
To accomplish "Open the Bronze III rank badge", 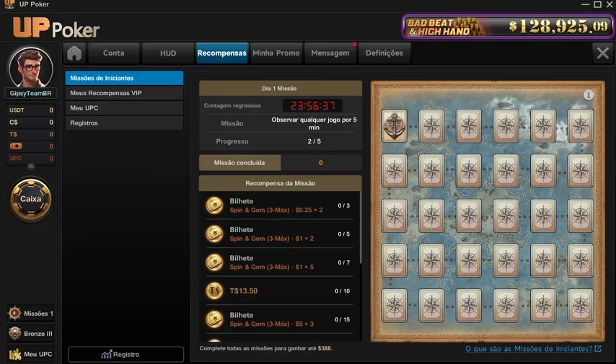I will coord(15,334).
